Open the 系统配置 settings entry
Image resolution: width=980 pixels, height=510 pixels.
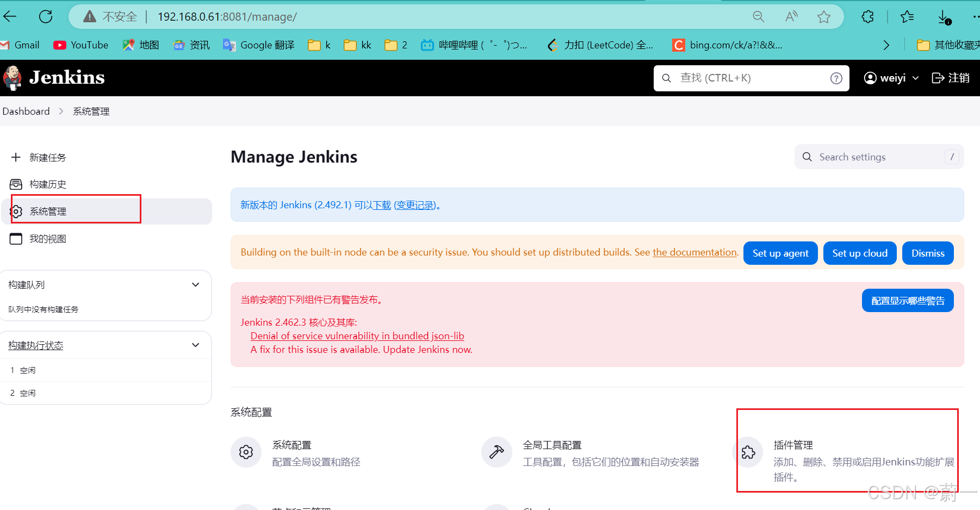tap(317, 453)
